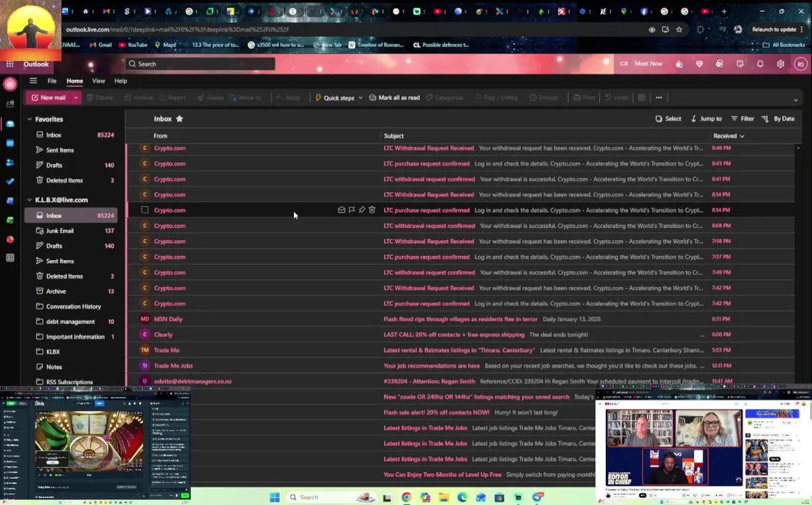Viewport: 812px width, 505px height.
Task: Switch to the View tab
Action: [x=98, y=81]
